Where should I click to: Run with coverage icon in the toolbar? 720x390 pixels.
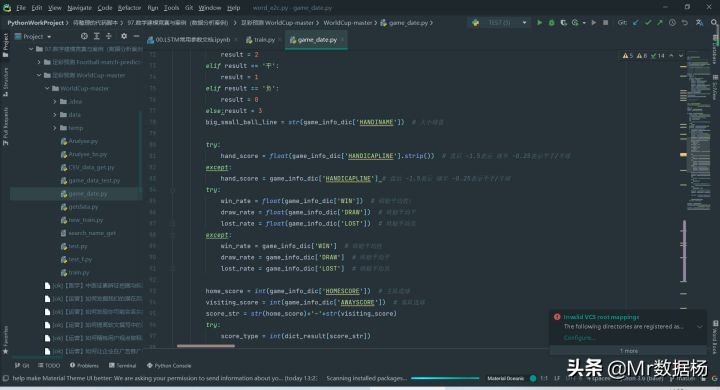(x=563, y=23)
